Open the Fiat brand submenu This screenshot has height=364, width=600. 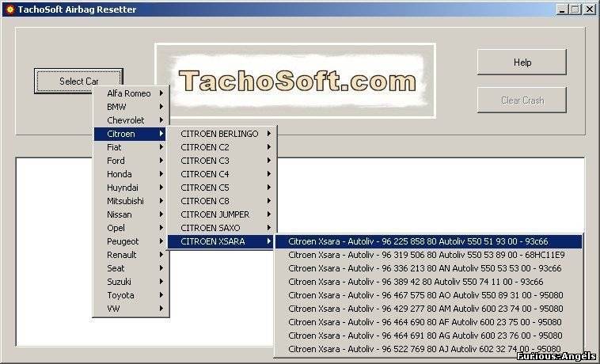130,147
